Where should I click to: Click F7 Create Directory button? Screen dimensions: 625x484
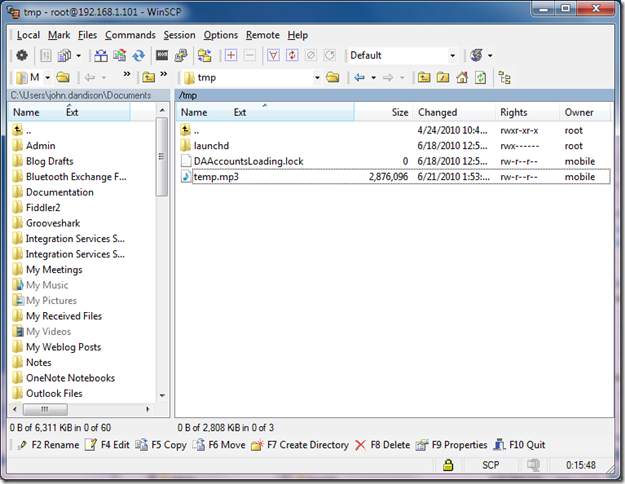tap(300, 445)
